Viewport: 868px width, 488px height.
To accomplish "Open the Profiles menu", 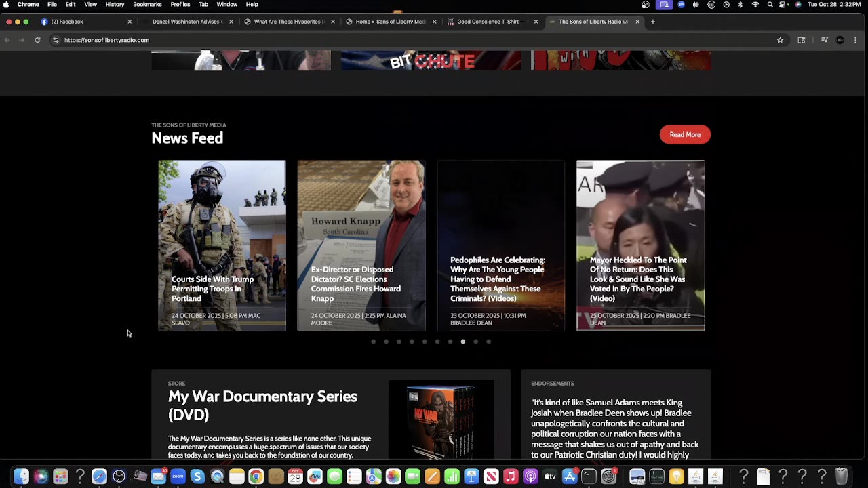I will pyautogui.click(x=180, y=5).
